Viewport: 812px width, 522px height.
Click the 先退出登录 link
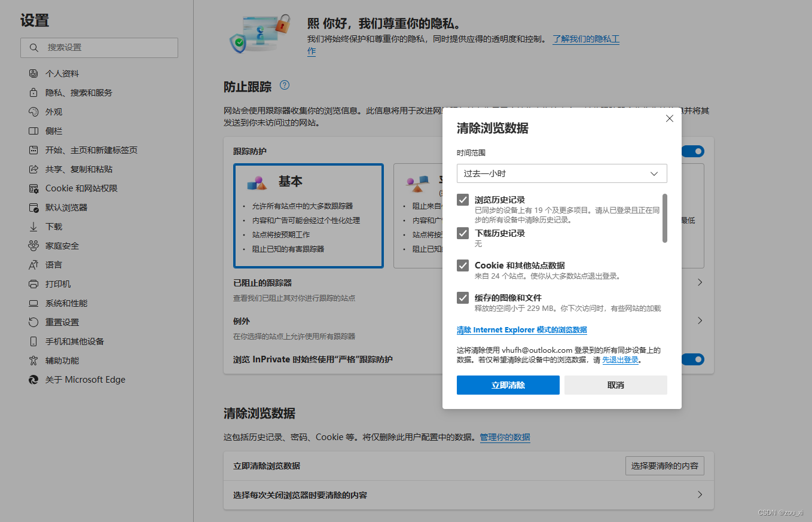(x=620, y=360)
